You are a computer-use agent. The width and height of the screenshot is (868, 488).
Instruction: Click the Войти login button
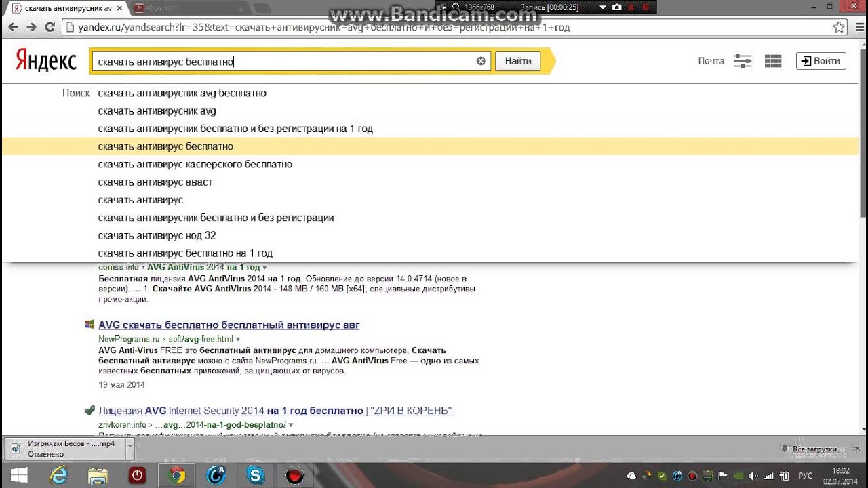pos(821,61)
